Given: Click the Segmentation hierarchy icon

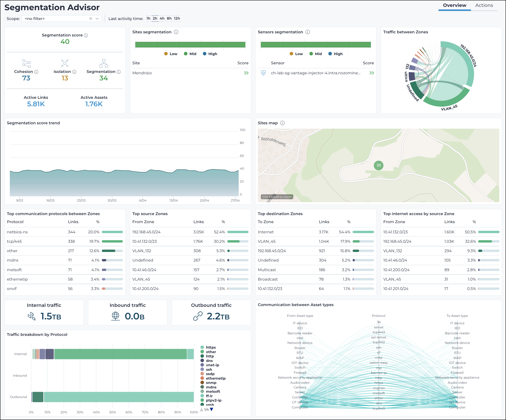Looking at the screenshot, I should pyautogui.click(x=104, y=63).
